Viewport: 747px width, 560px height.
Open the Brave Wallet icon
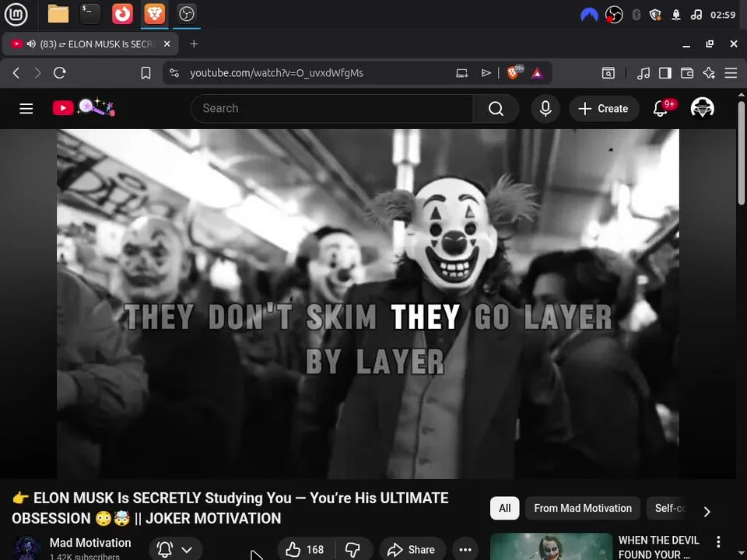tap(687, 73)
